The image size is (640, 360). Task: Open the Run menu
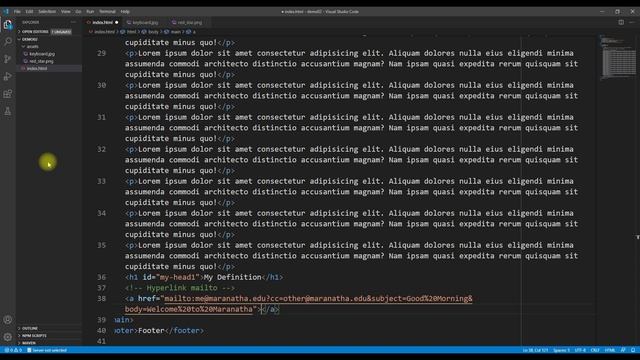(x=90, y=11)
